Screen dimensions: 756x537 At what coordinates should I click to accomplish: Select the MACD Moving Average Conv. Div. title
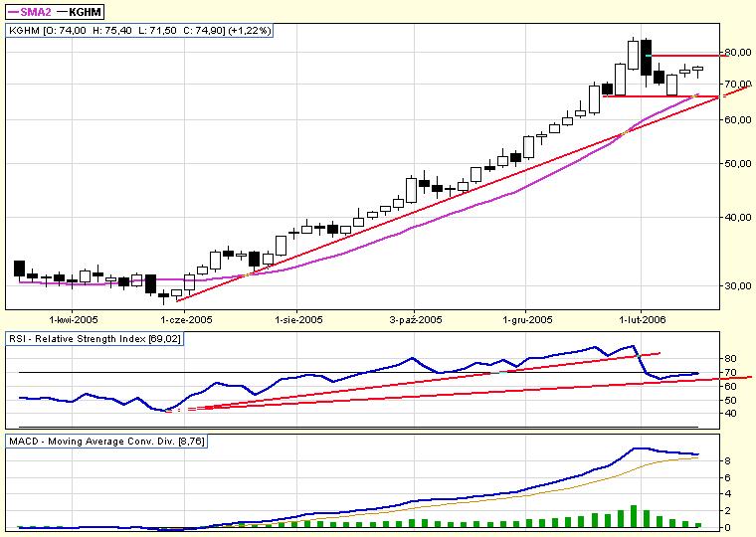click(x=106, y=442)
